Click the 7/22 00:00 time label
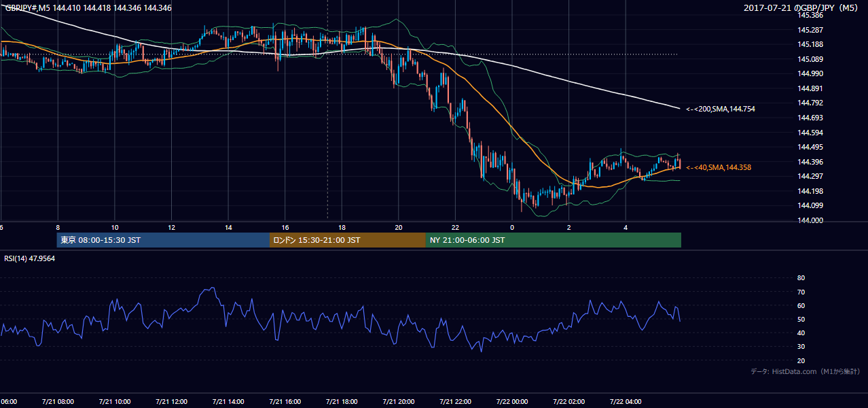This screenshot has height=408, width=868. (x=512, y=402)
